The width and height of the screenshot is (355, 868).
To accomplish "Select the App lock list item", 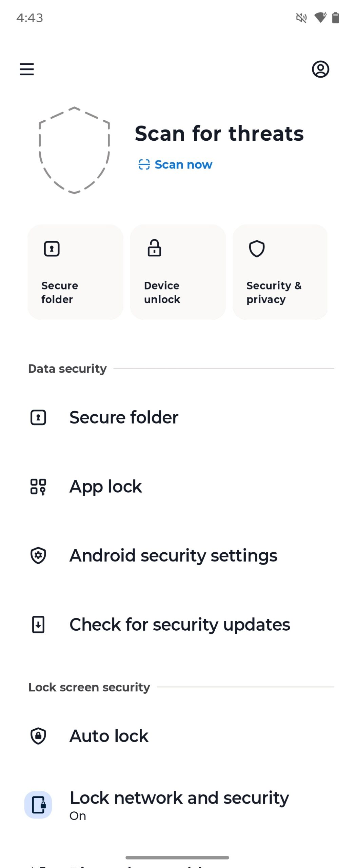I will click(106, 487).
